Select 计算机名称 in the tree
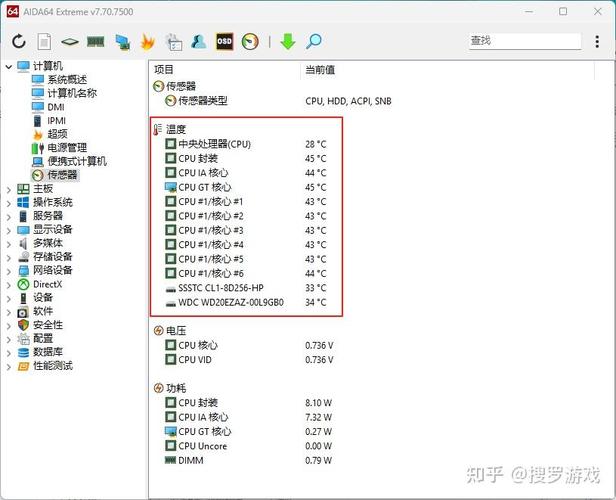Screen dimensions: 616x500 [72, 93]
